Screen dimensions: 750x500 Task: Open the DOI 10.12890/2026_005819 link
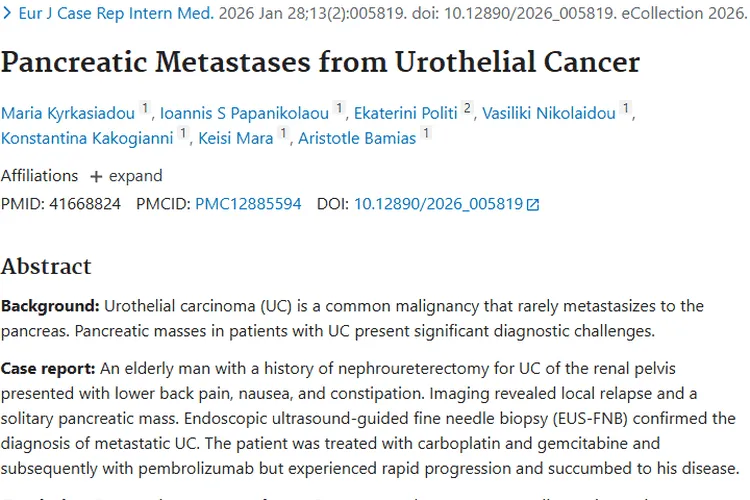coord(438,204)
